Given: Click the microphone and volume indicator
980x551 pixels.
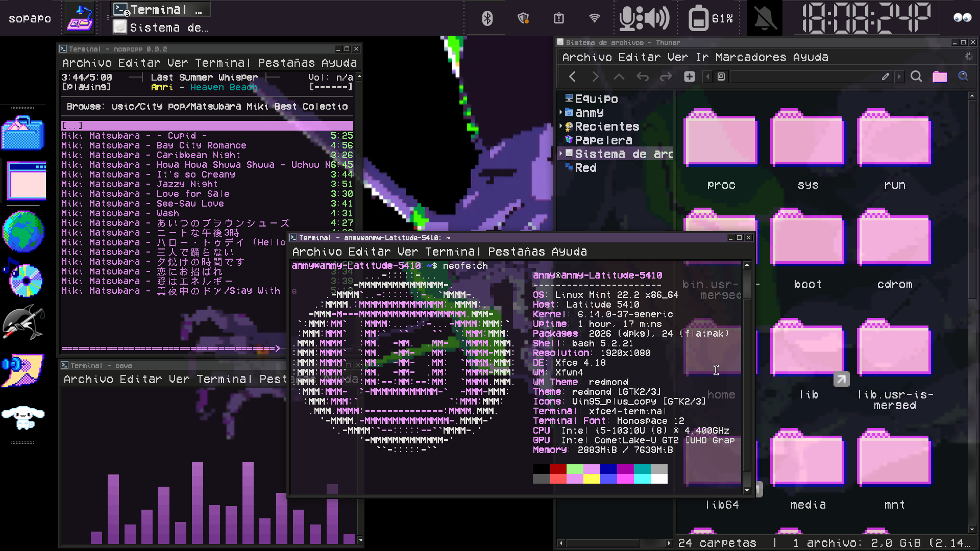Looking at the screenshot, I should pos(644,18).
